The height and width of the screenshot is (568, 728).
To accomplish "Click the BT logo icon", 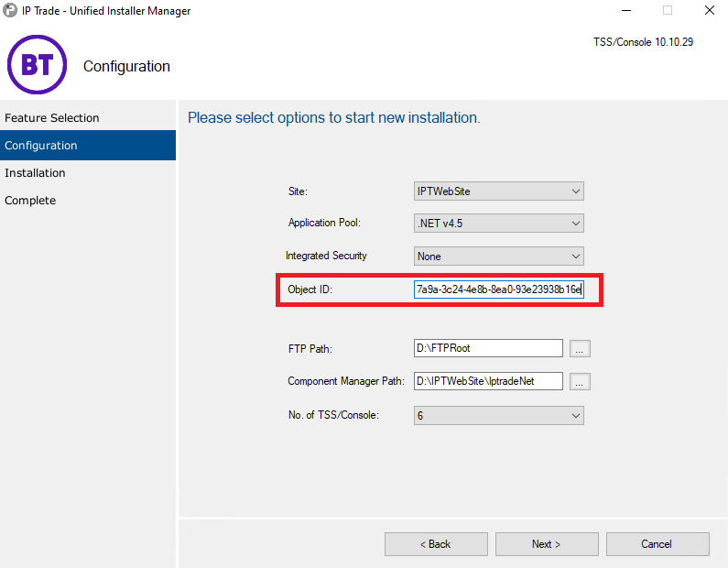I will pos(38,64).
